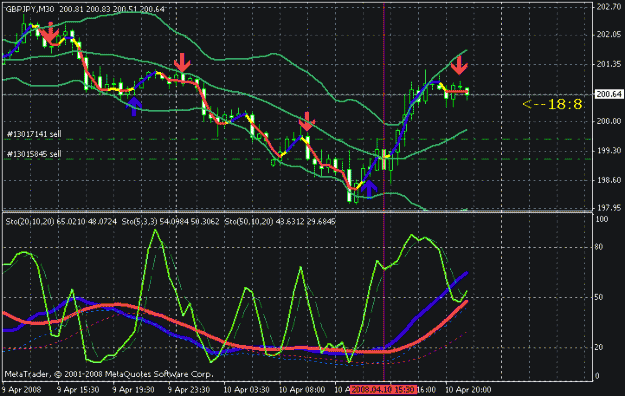Select the #13017141 sell order label
The image size is (625, 396).
[34, 134]
